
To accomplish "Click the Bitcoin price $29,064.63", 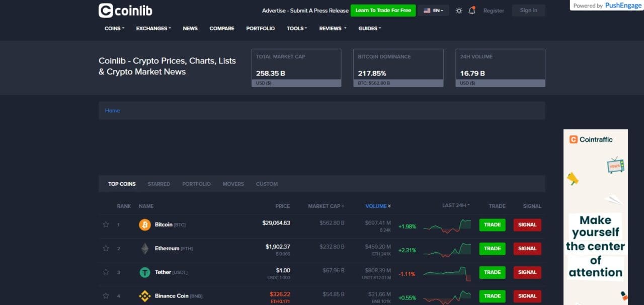I will [276, 222].
